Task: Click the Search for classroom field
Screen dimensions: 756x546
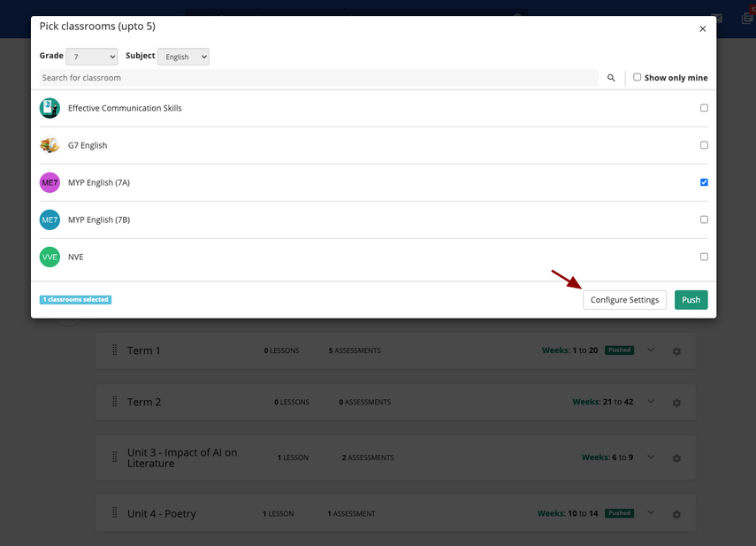Action: [x=318, y=78]
